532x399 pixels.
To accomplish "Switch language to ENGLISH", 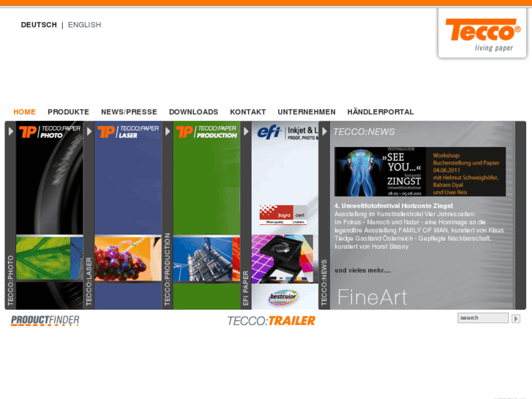I will (x=84, y=25).
